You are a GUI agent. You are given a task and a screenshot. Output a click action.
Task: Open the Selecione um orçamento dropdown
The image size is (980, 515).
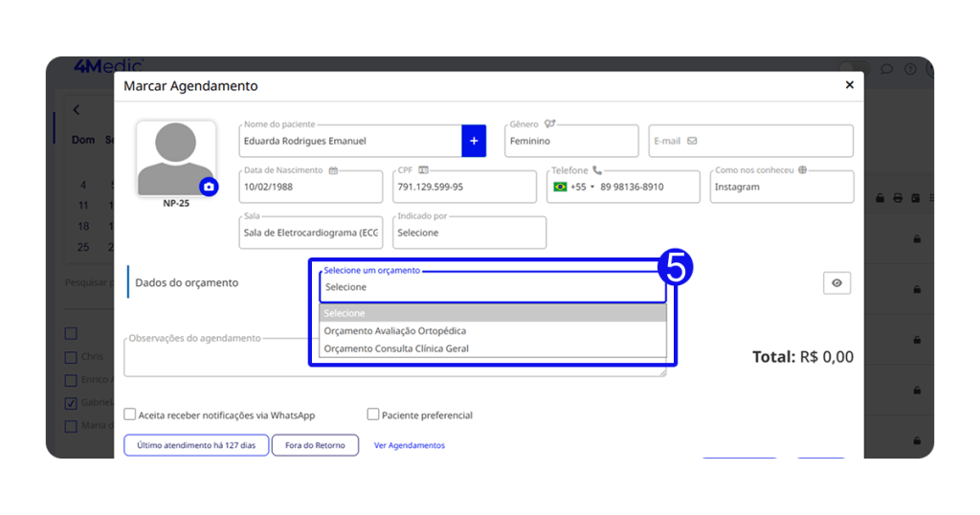coord(492,286)
